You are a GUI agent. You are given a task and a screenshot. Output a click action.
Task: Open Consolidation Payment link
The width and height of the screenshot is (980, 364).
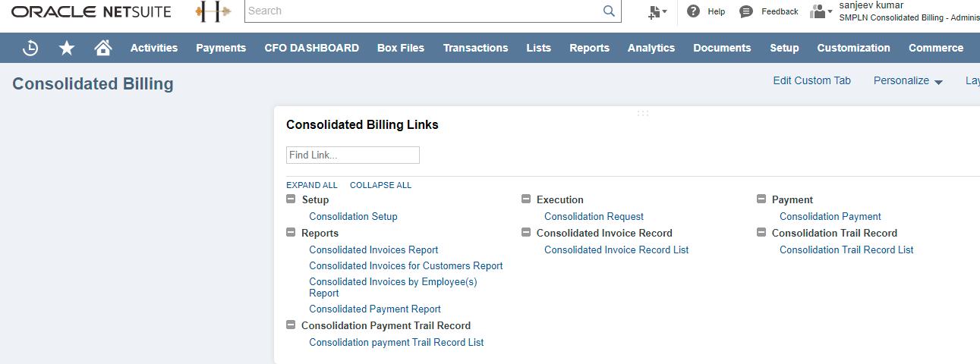click(830, 216)
